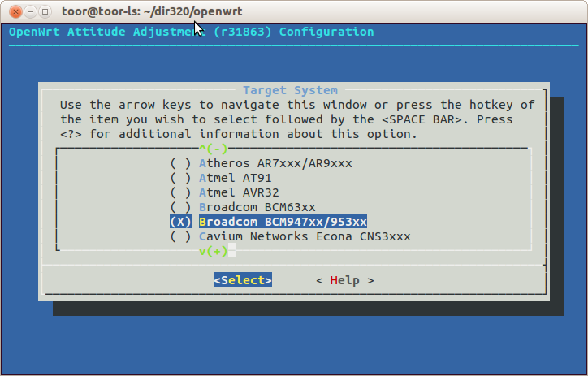The width and height of the screenshot is (588, 376).
Task: Click the toor@toor-ls window title
Action: pyautogui.click(x=152, y=11)
